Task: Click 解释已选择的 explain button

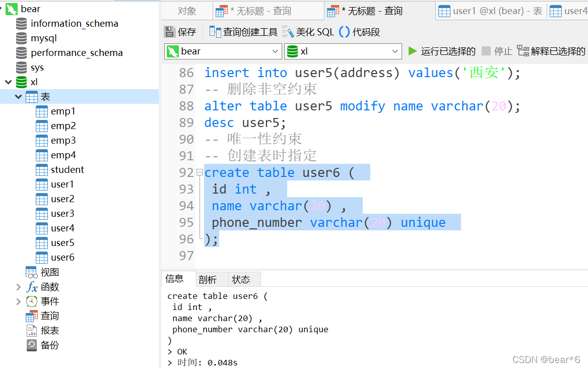Action: pyautogui.click(x=551, y=51)
